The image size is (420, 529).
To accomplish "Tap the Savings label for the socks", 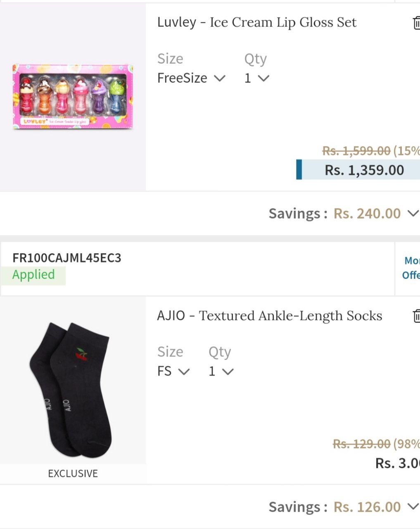I will point(298,507).
